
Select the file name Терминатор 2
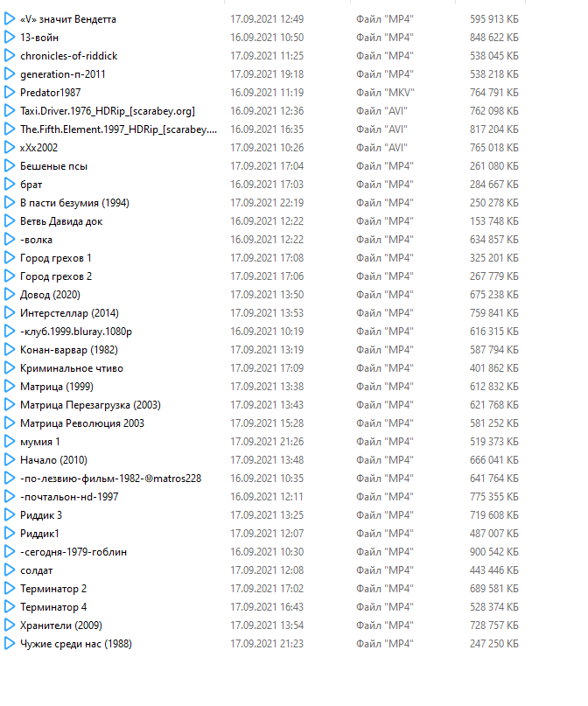53,589
